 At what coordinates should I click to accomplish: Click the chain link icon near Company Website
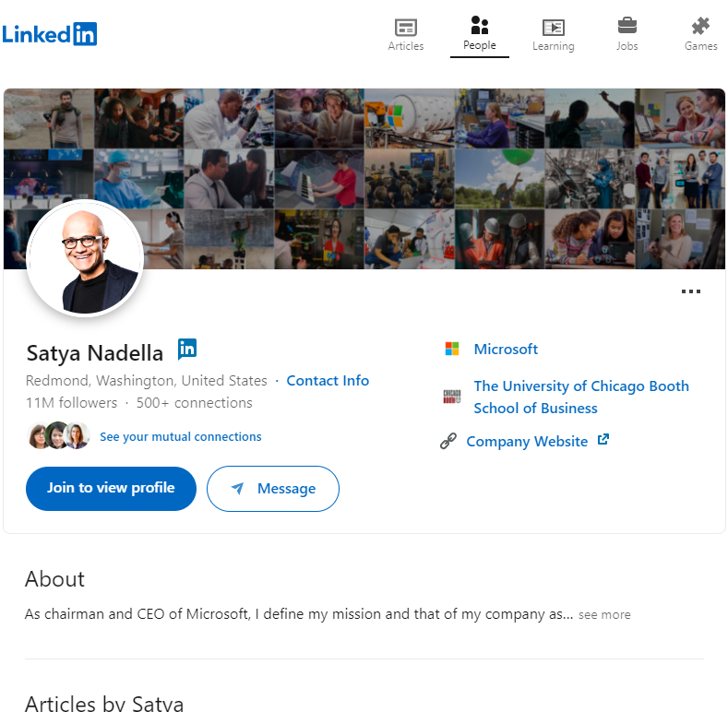click(448, 441)
